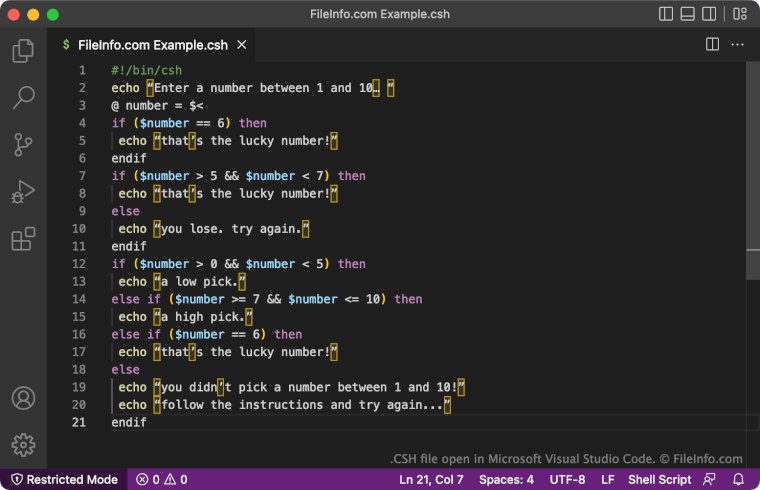The width and height of the screenshot is (760, 490).
Task: Click the notifications bell in status bar
Action: (x=739, y=479)
